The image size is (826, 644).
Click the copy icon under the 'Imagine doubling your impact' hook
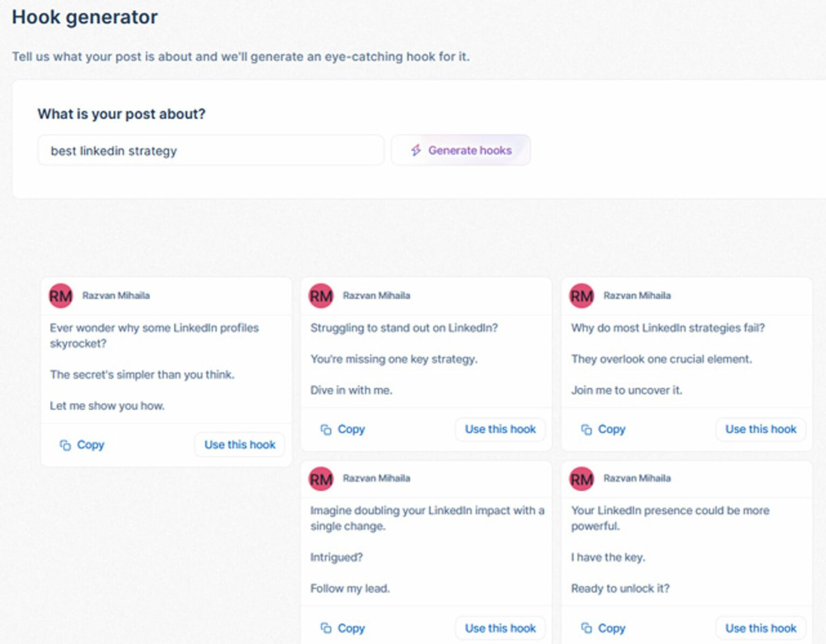pyautogui.click(x=325, y=628)
